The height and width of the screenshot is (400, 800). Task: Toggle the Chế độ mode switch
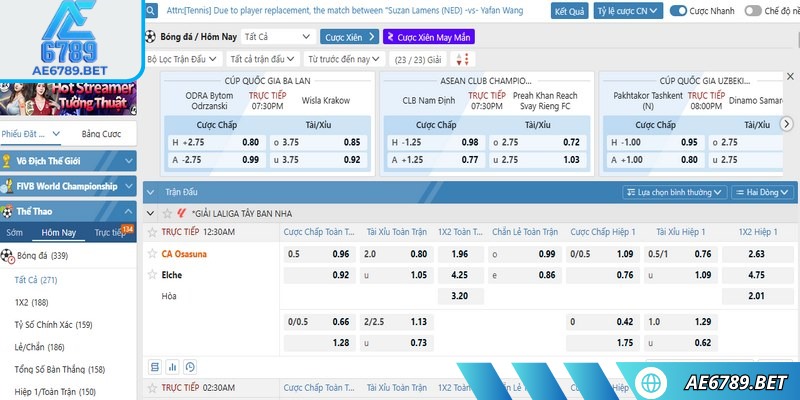[x=753, y=11]
